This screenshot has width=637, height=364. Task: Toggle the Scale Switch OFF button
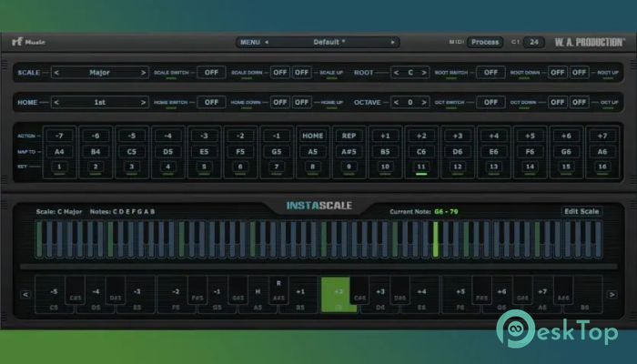point(211,72)
